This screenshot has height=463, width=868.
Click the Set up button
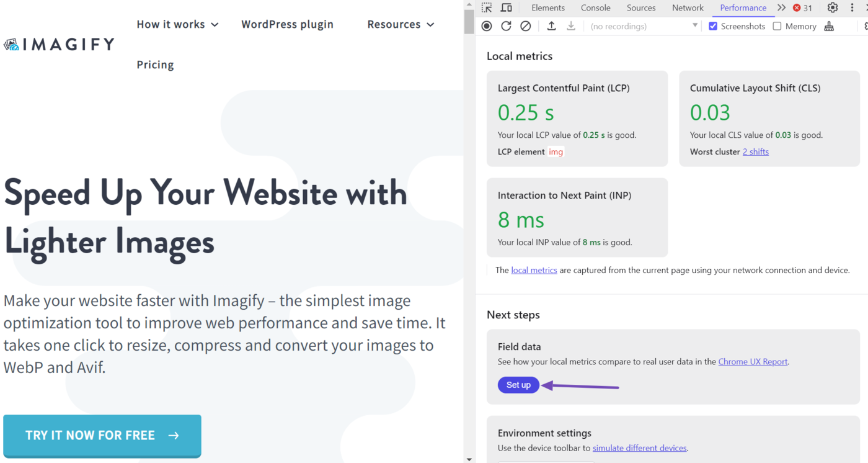pos(518,385)
